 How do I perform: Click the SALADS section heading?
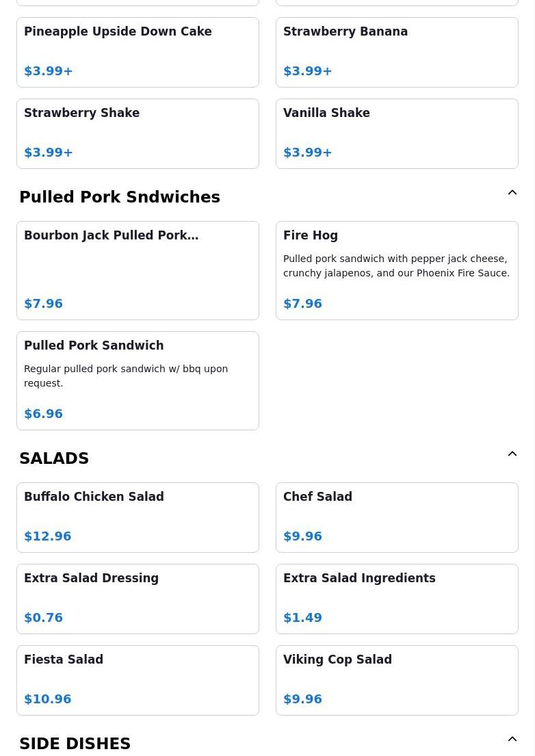54,458
